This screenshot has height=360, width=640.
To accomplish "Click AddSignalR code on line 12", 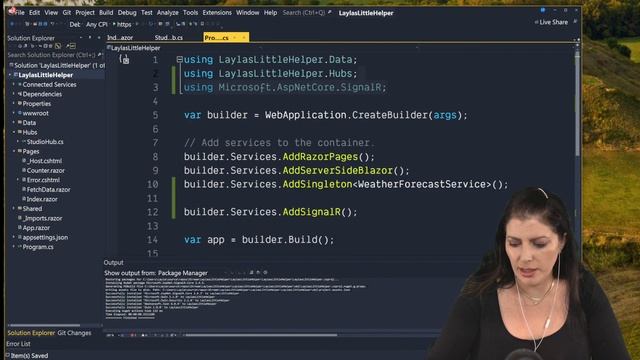I will [x=311, y=212].
